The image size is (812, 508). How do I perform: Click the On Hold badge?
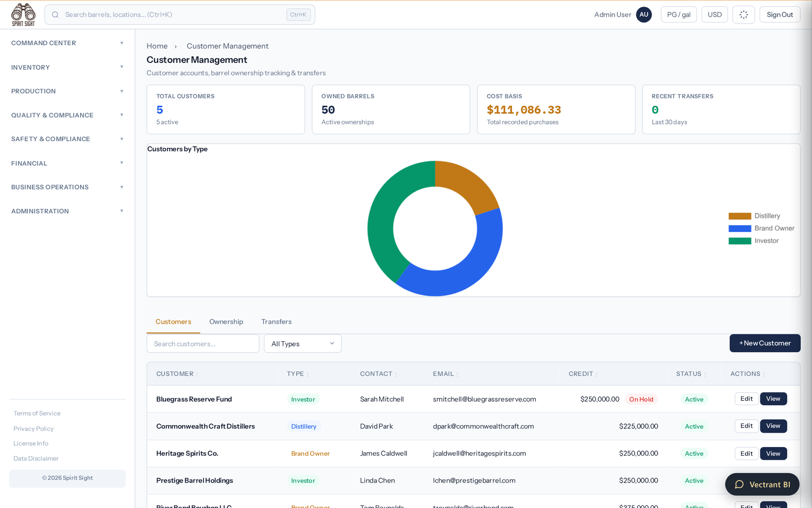click(x=641, y=399)
